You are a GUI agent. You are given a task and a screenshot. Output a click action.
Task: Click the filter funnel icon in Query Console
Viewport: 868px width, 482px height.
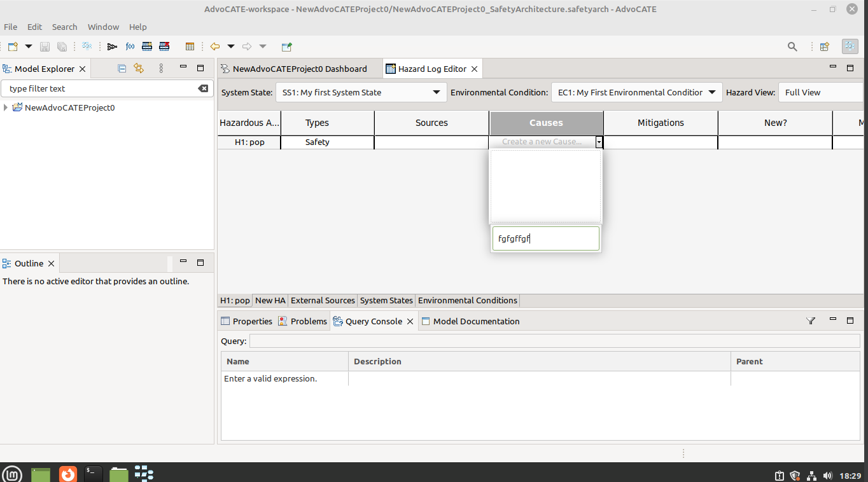pyautogui.click(x=811, y=321)
